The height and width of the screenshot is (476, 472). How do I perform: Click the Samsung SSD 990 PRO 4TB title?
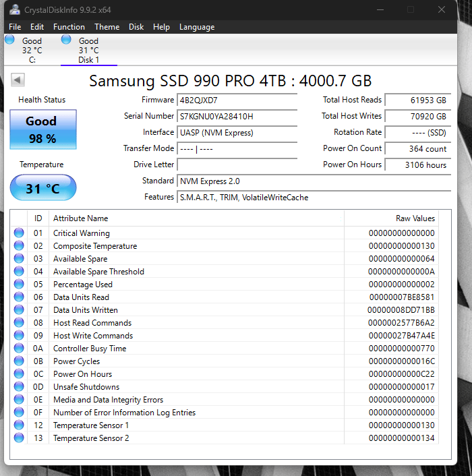click(x=230, y=81)
